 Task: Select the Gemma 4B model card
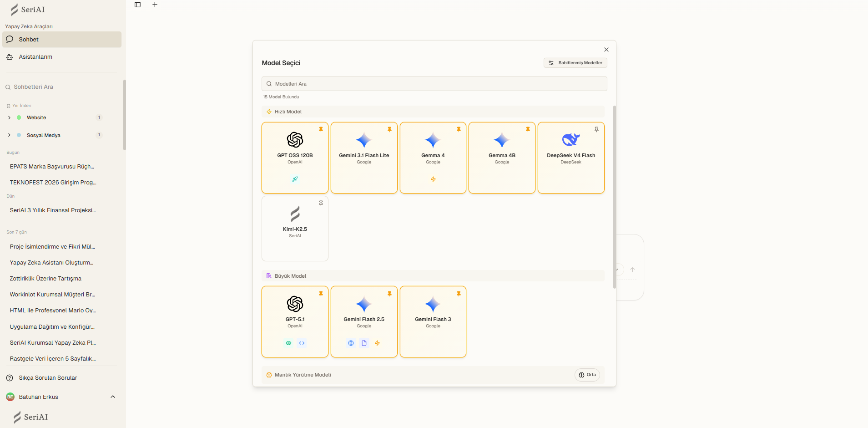(502, 158)
